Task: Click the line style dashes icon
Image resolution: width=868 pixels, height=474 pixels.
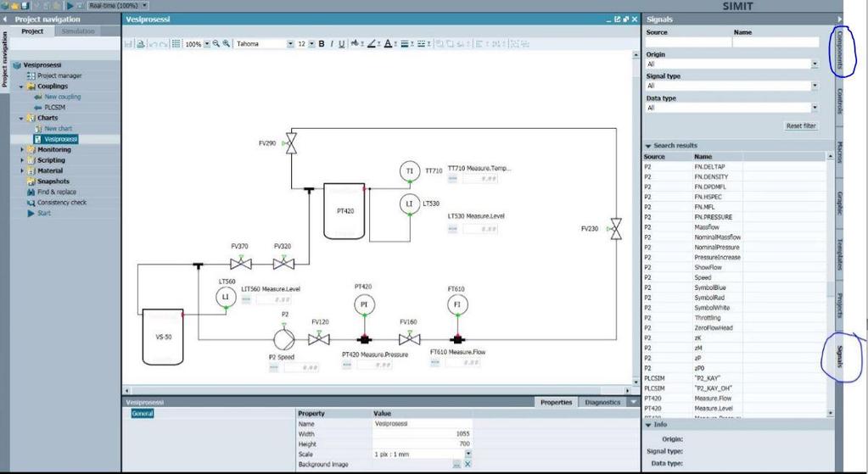Action: point(421,44)
